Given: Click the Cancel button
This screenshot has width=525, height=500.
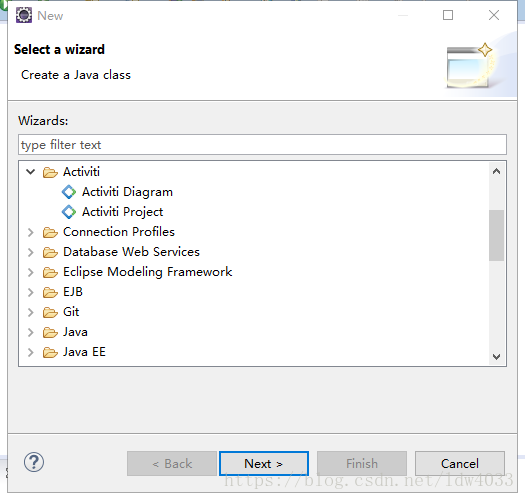Looking at the screenshot, I should (460, 463).
